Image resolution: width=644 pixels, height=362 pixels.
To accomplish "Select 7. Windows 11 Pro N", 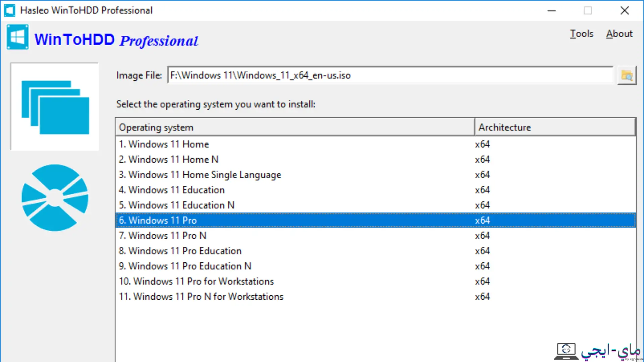I will tap(375, 236).
